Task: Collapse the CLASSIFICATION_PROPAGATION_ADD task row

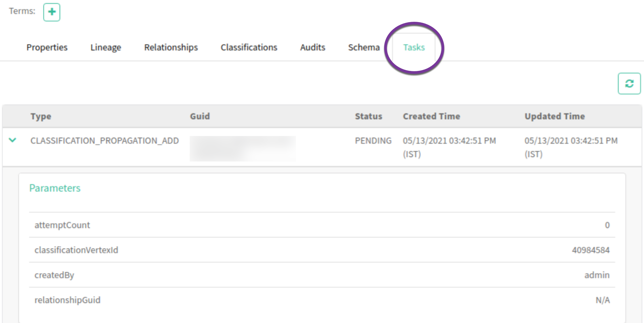Action: tap(12, 140)
